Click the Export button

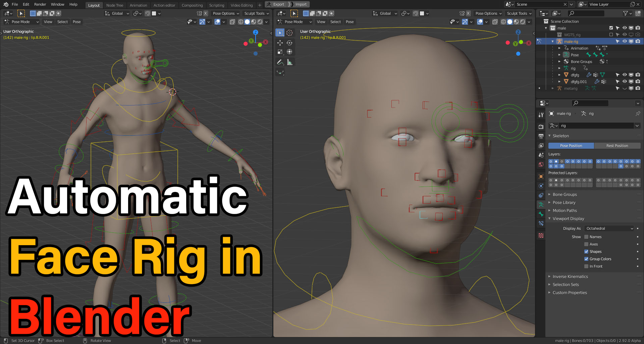(276, 4)
